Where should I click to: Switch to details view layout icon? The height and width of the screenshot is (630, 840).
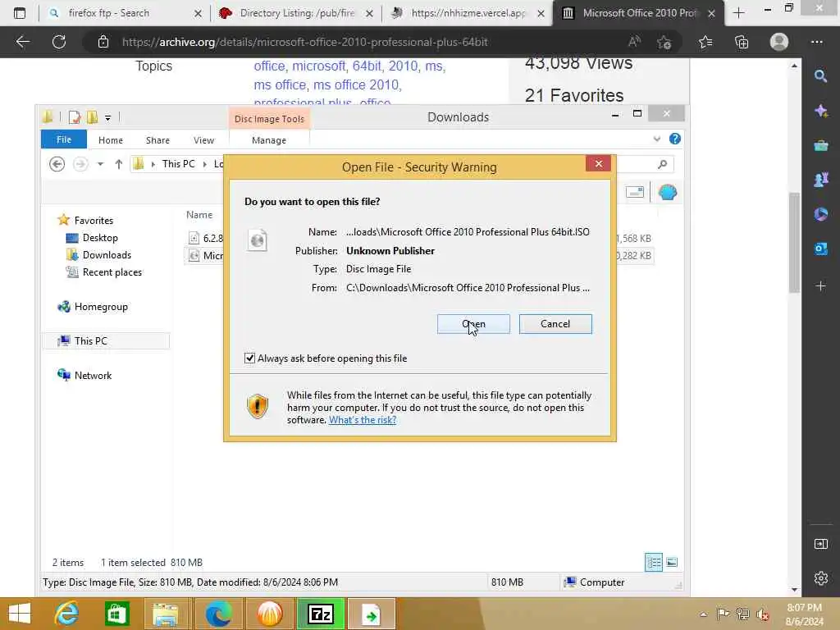pos(654,563)
